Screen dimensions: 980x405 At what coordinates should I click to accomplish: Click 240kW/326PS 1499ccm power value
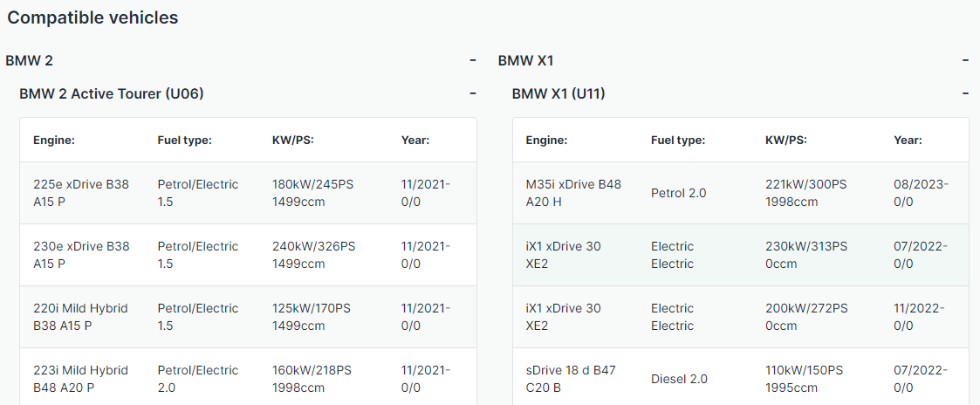point(314,255)
